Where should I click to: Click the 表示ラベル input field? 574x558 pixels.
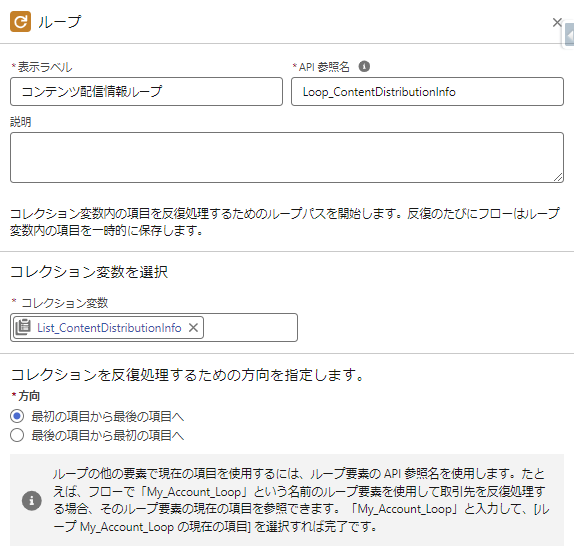coord(146,92)
